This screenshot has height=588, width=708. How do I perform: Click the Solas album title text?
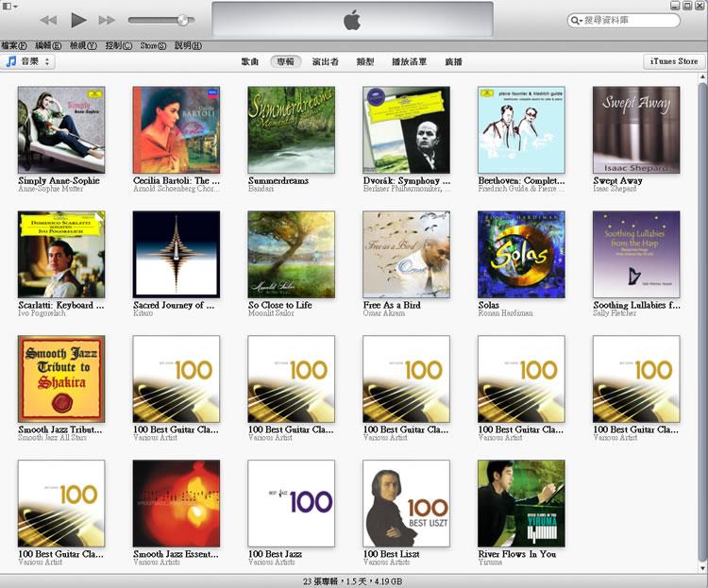pyautogui.click(x=489, y=305)
